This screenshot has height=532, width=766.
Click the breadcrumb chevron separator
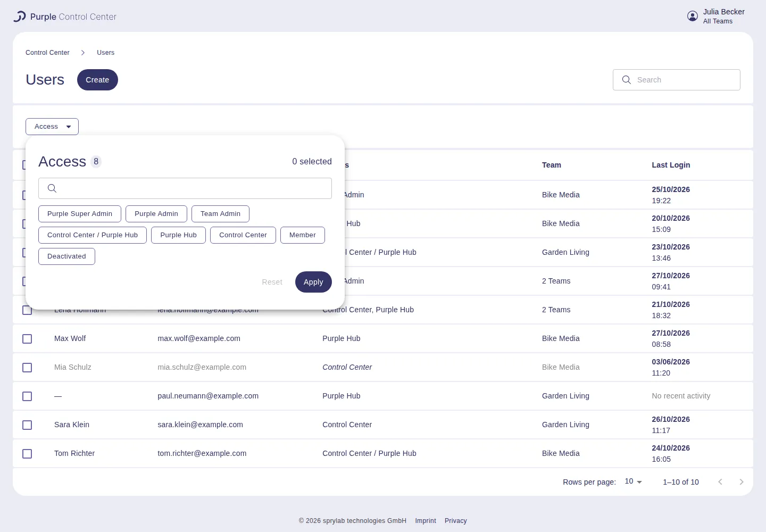coord(83,53)
